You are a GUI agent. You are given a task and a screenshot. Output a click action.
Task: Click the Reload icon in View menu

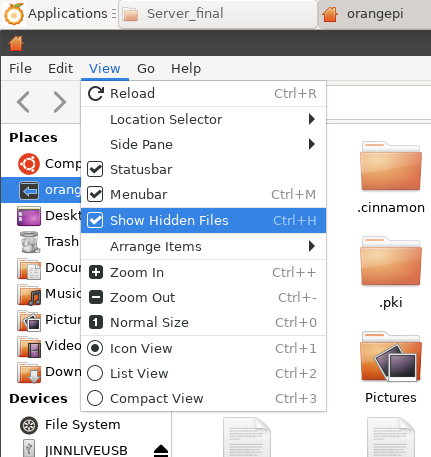(96, 94)
